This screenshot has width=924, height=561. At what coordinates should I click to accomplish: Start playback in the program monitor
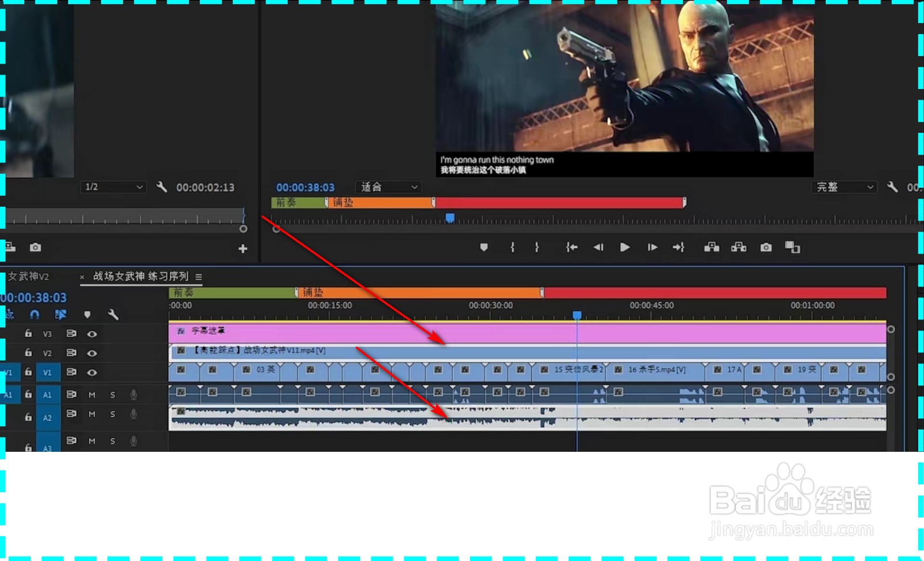625,247
